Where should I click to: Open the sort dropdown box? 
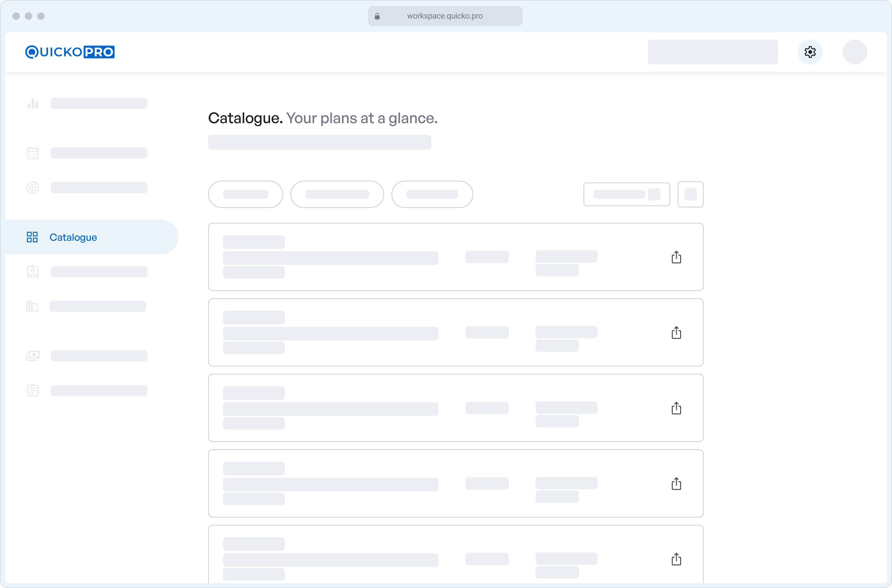point(627,194)
